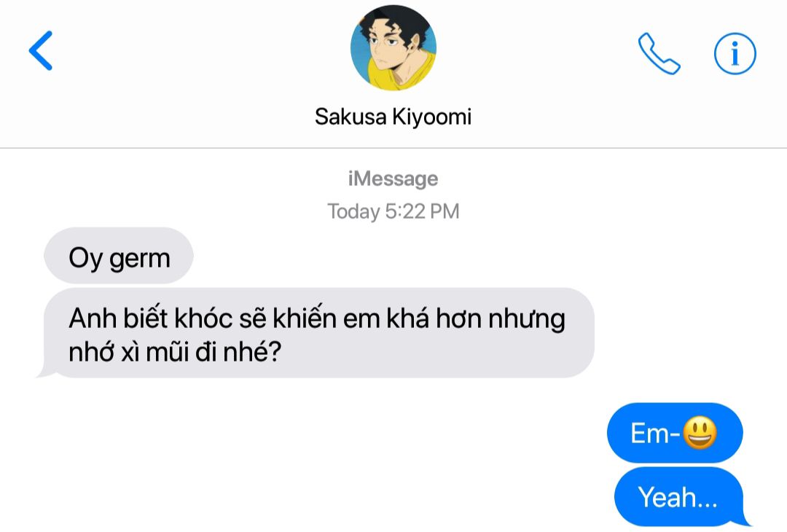Screen dimensions: 787x532
Task: Select the line "nhớ xì mũi đi nhé?"
Action: (175, 352)
